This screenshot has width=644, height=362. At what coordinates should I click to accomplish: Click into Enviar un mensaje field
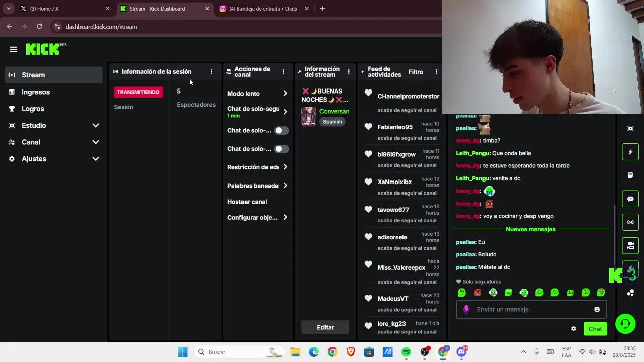531,309
